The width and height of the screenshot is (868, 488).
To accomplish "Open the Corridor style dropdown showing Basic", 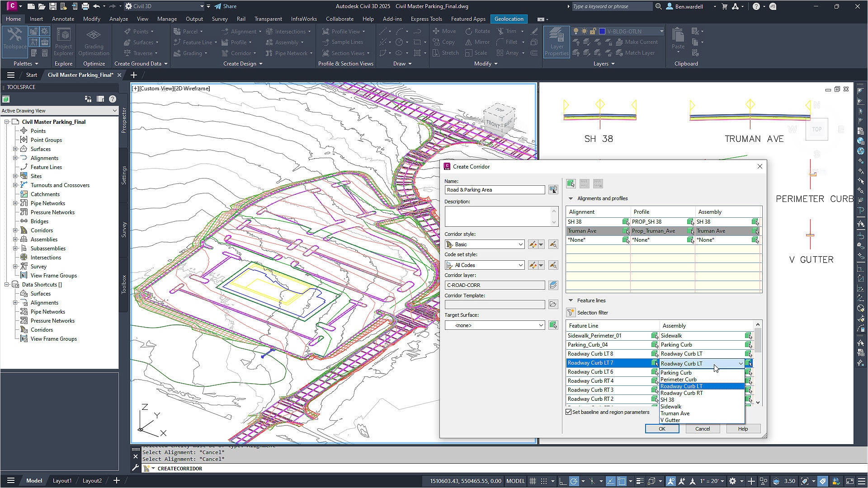I will coord(520,244).
